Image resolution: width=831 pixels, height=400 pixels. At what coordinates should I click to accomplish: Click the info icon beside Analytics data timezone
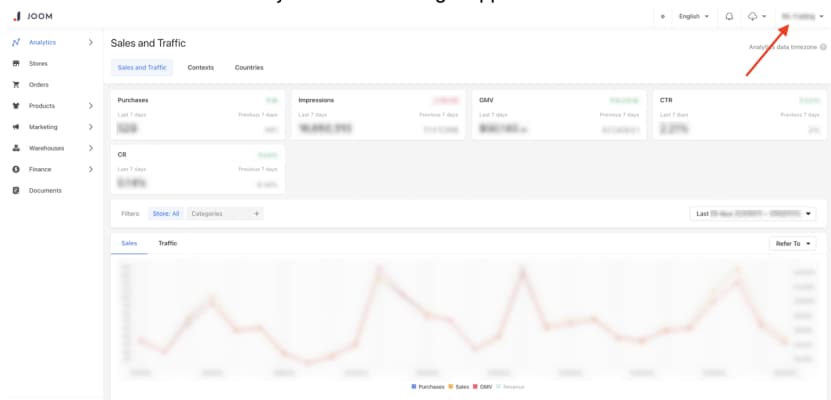pos(823,47)
